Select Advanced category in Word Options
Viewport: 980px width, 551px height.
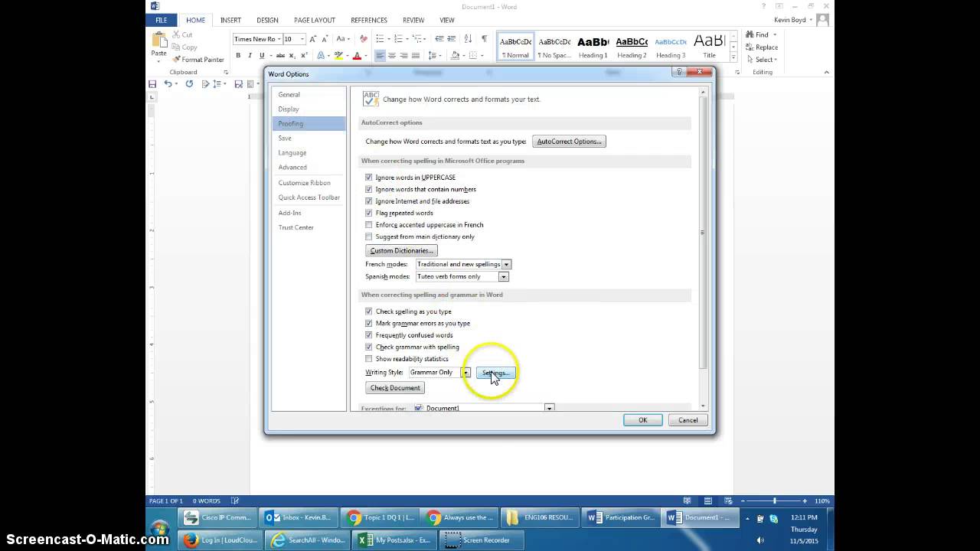tap(309, 167)
